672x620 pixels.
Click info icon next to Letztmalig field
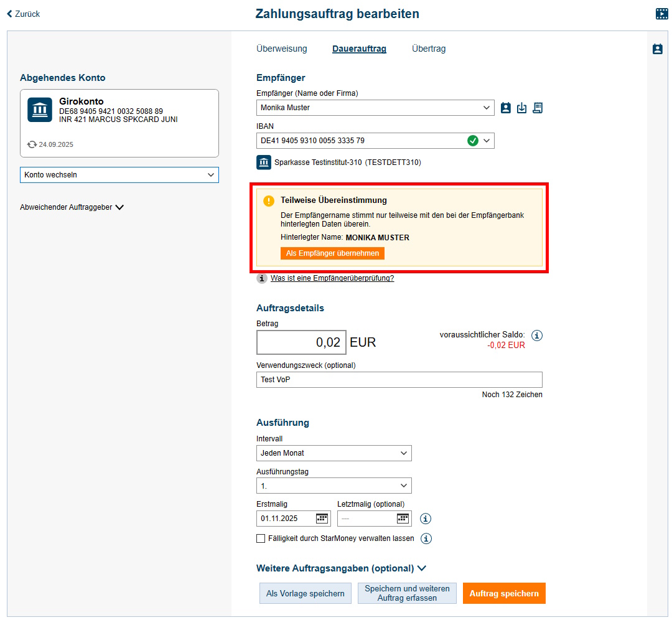[426, 519]
